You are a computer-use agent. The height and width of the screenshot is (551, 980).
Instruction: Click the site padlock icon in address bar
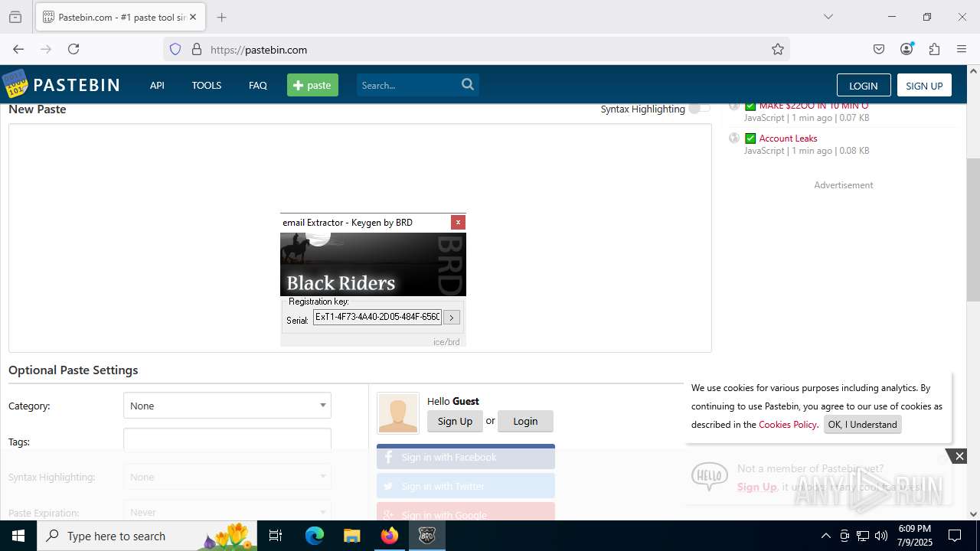point(197,49)
